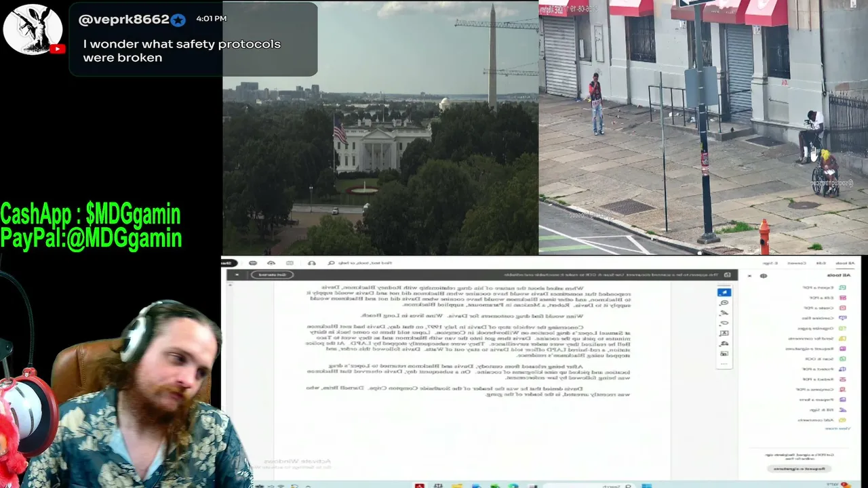Click the Share button in Acrobat
Screen dimensions: 868x488
[228, 263]
